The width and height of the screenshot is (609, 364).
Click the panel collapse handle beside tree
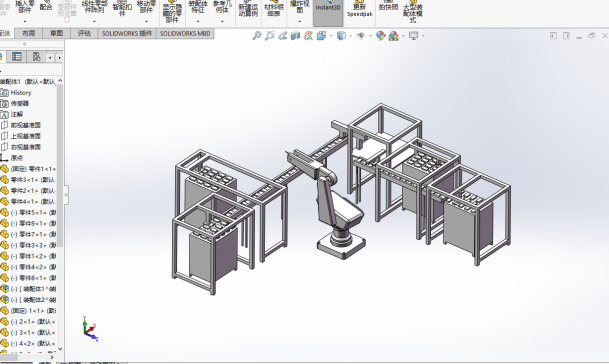coord(66,195)
